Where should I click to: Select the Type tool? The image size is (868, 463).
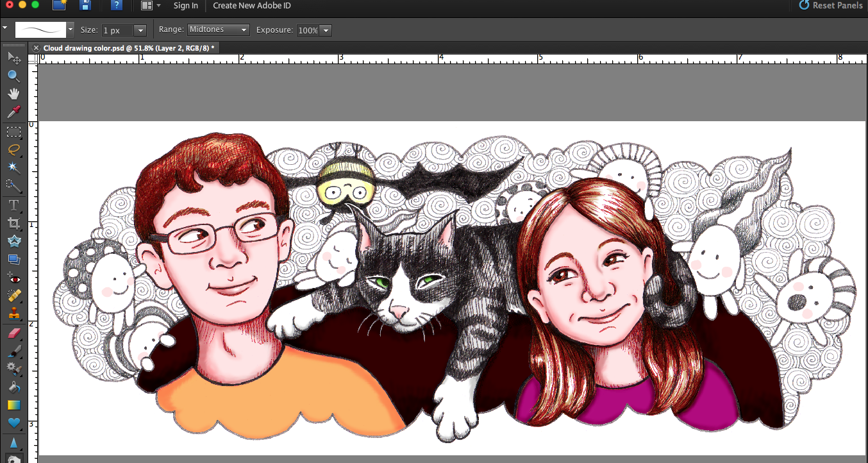13,205
